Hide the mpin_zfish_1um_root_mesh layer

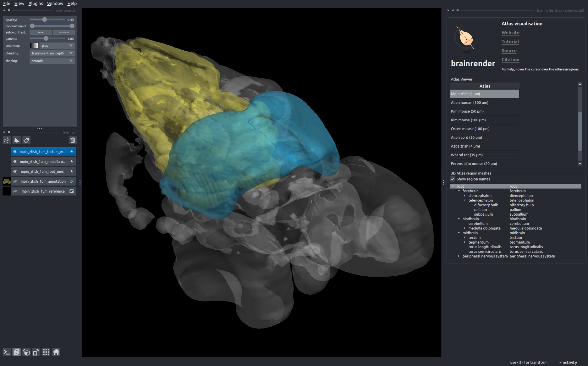point(15,171)
